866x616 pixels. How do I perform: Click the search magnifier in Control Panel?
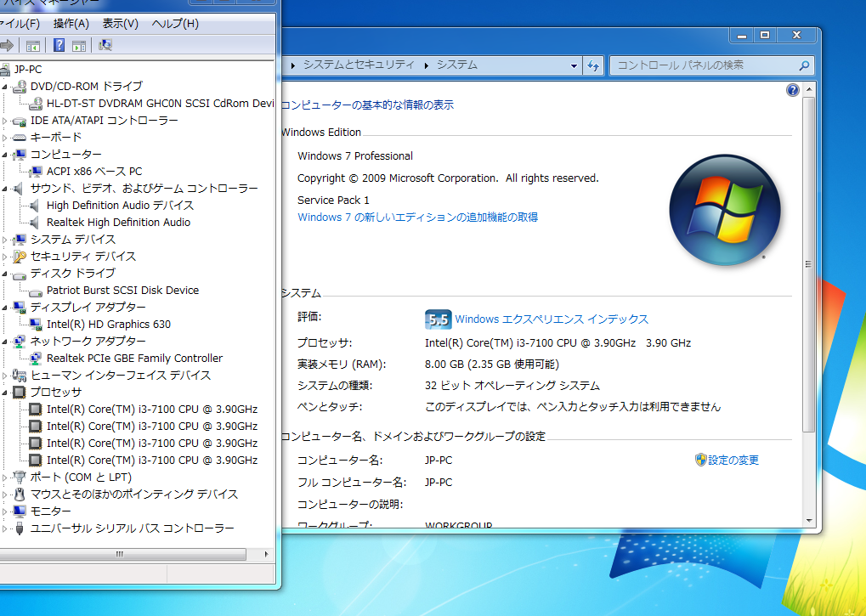click(x=805, y=65)
